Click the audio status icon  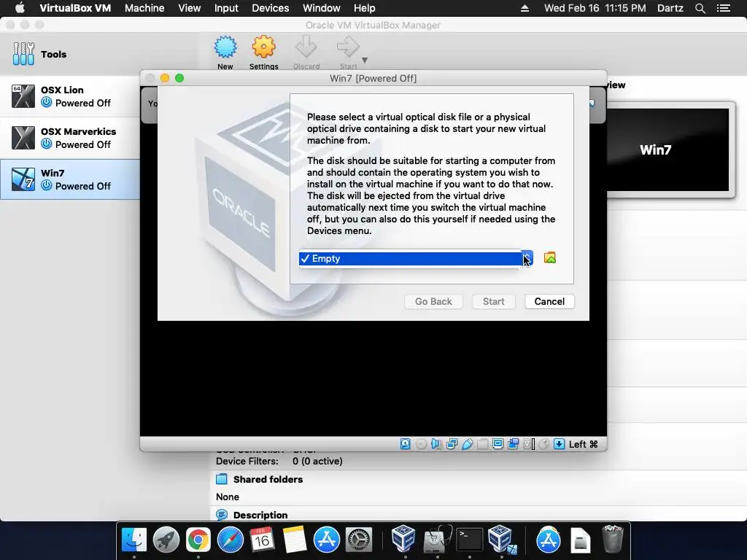[x=436, y=444]
